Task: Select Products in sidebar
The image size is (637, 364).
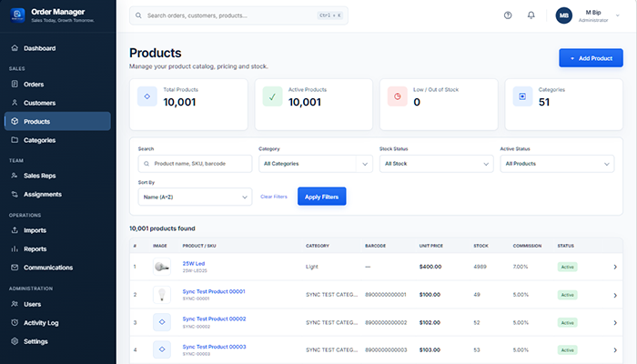Action: (x=57, y=121)
